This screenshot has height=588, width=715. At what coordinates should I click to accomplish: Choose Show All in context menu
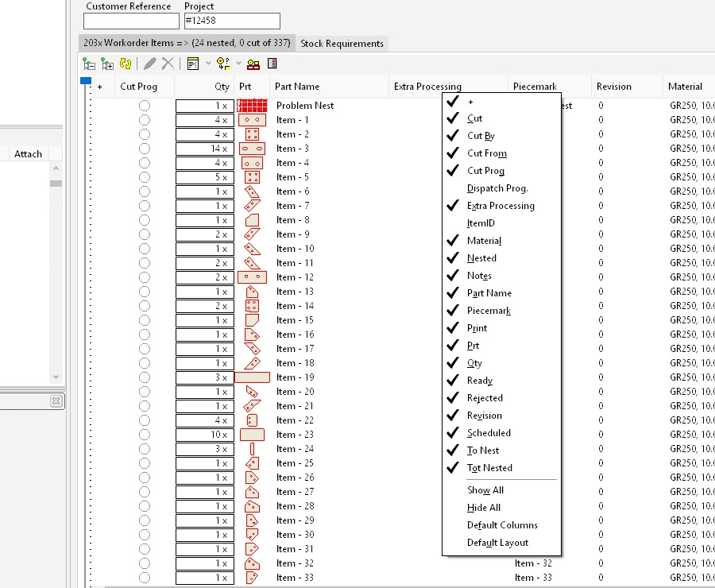pos(501,490)
